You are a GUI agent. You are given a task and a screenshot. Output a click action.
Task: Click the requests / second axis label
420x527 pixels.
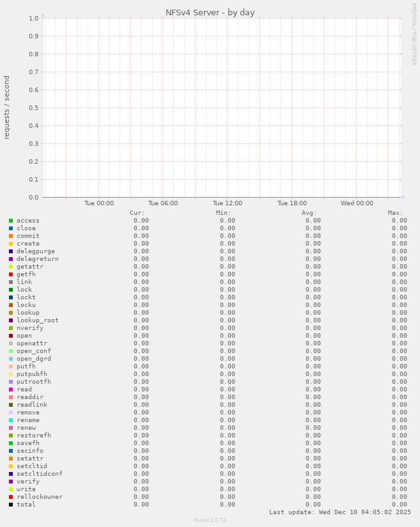[7, 107]
